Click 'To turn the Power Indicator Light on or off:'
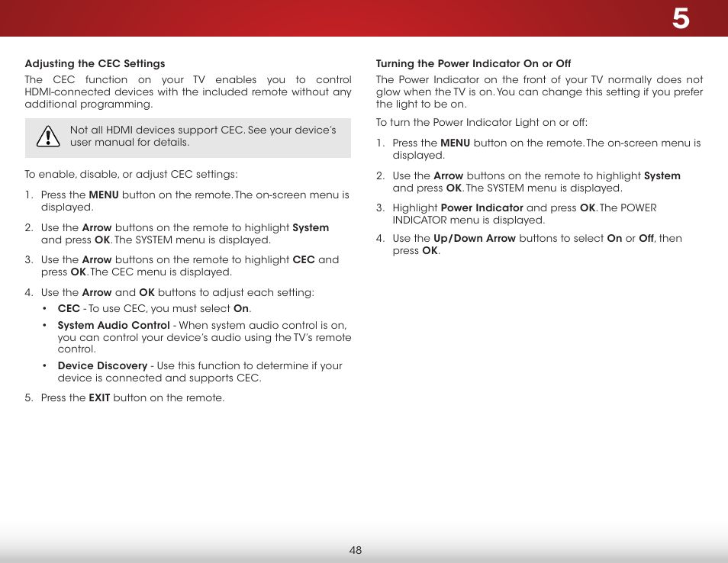The image size is (728, 563). (482, 123)
